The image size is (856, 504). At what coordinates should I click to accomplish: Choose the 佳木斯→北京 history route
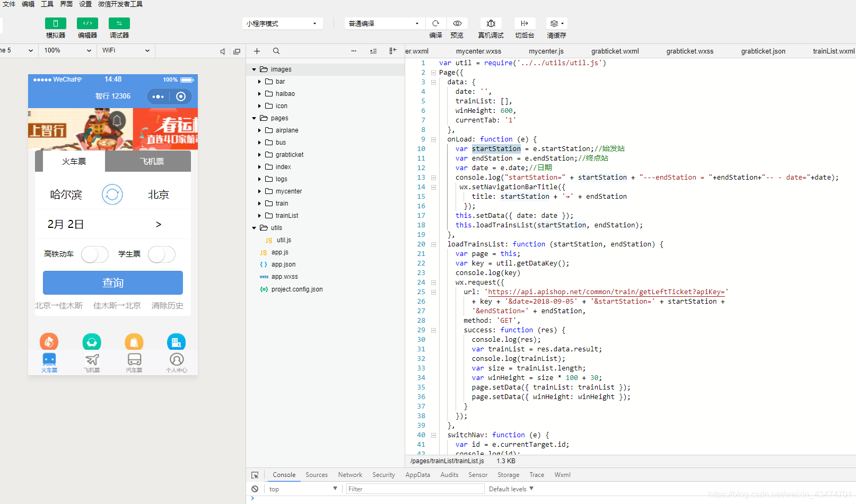117,306
